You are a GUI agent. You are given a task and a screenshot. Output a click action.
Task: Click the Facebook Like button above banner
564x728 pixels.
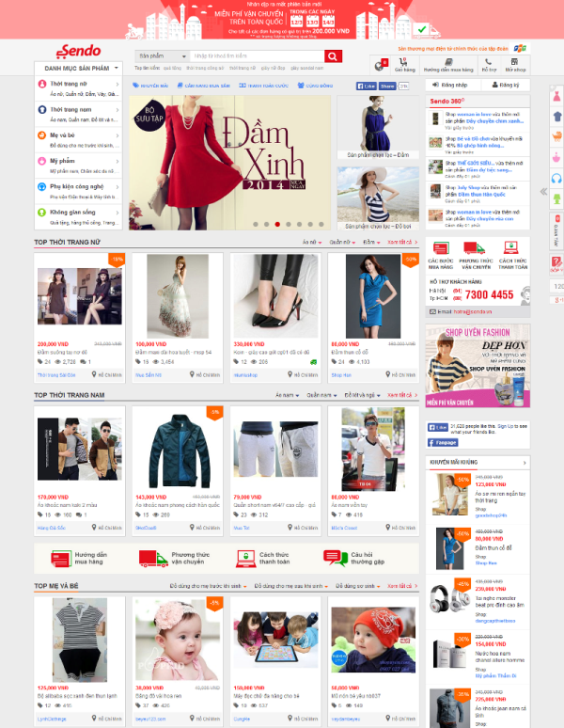point(365,86)
